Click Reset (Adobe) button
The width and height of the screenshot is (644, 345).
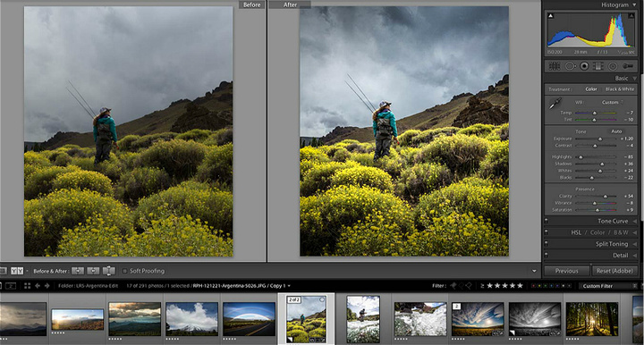(614, 271)
